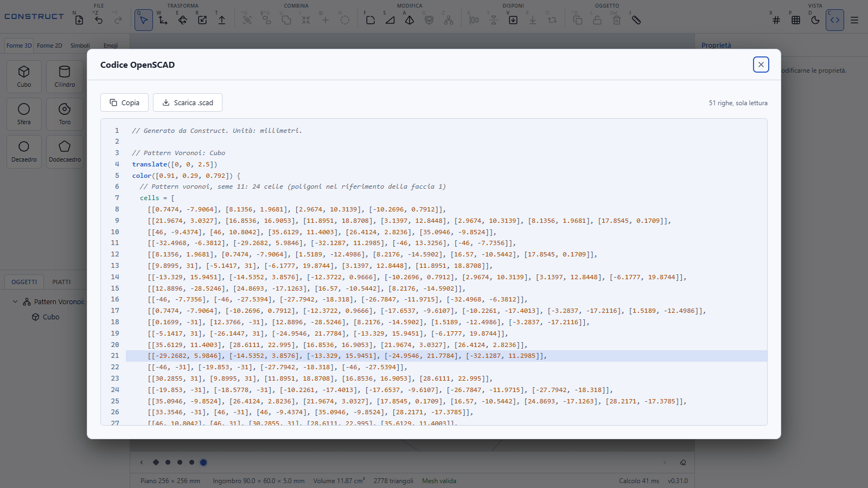
Task: Toggle the plate grid view
Action: coord(796,20)
